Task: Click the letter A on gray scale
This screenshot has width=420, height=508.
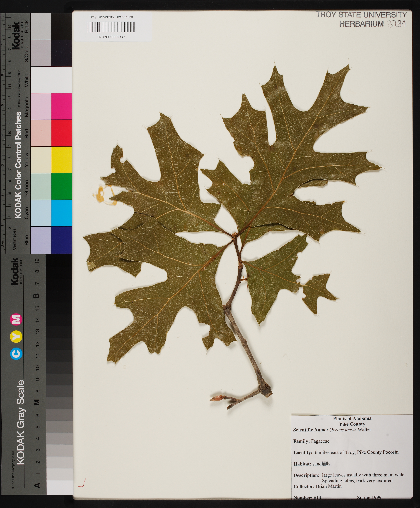Action: (37, 485)
